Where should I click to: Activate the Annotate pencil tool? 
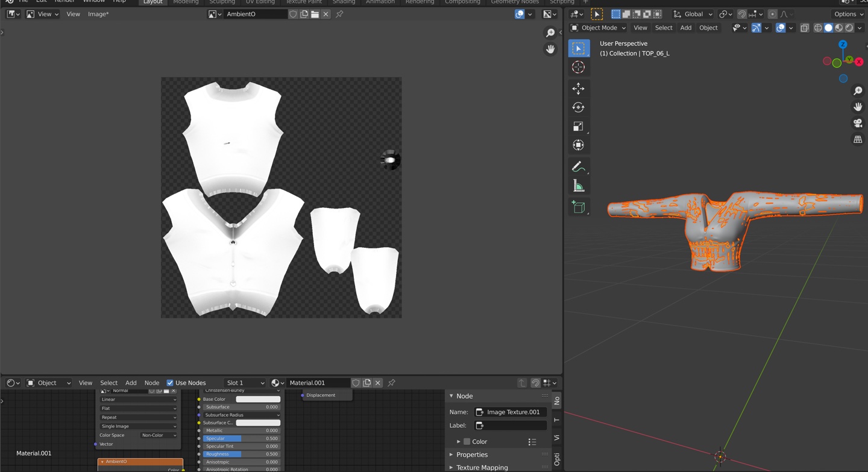pos(578,166)
